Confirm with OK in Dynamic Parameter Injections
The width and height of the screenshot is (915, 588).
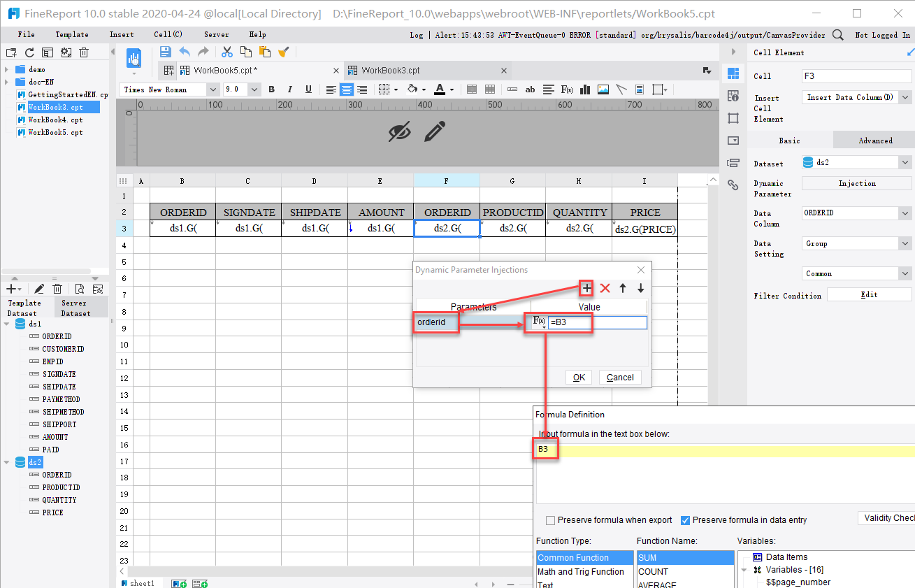pos(578,377)
